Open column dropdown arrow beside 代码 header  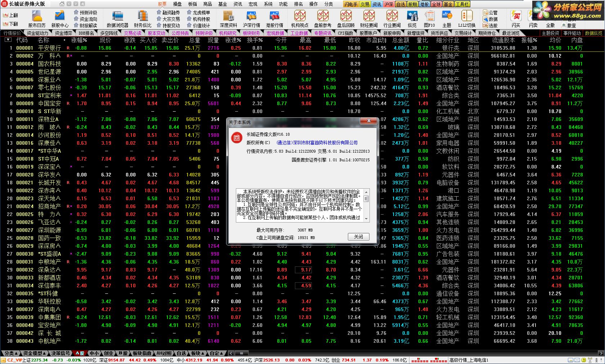point(8,40)
